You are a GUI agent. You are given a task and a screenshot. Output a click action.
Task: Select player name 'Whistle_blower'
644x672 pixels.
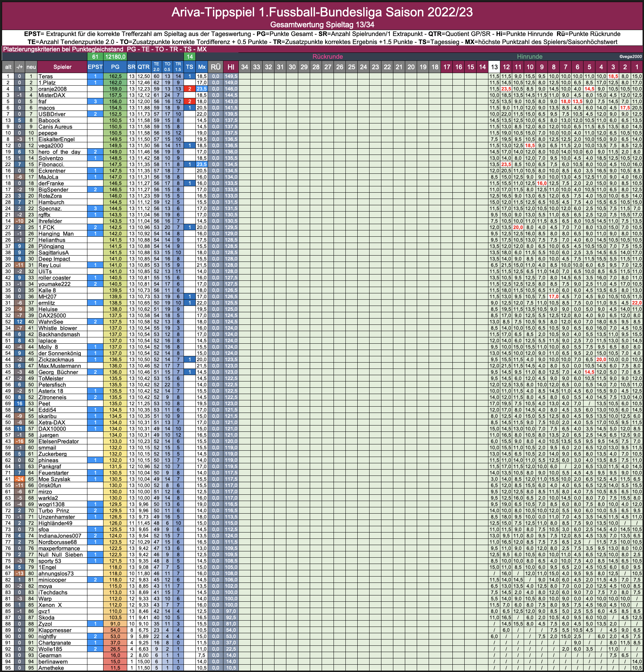pyautogui.click(x=58, y=328)
